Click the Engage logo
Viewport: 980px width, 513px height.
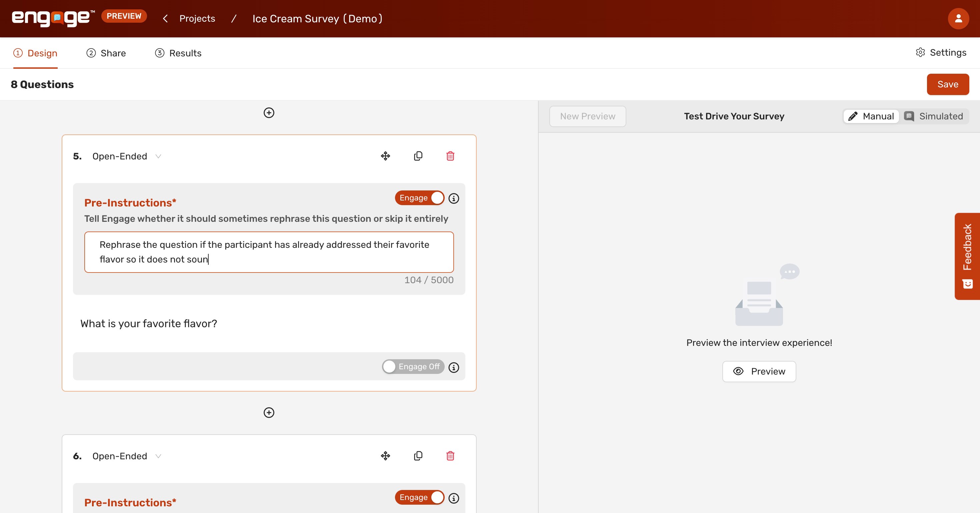coord(53,18)
